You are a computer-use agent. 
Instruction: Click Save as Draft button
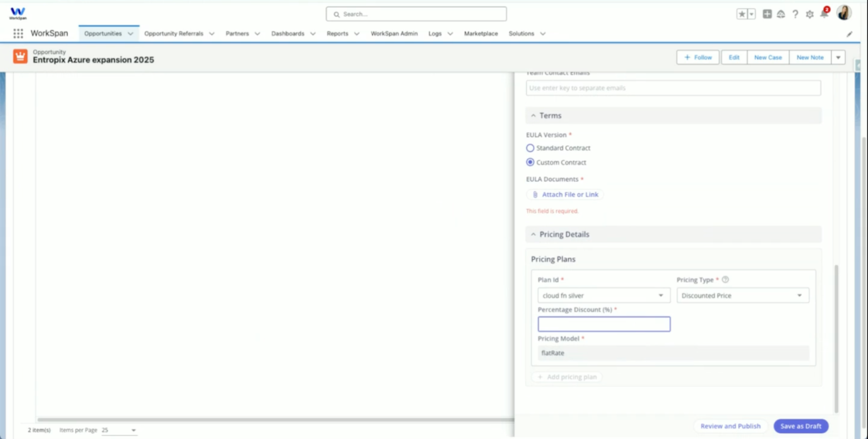(x=801, y=426)
